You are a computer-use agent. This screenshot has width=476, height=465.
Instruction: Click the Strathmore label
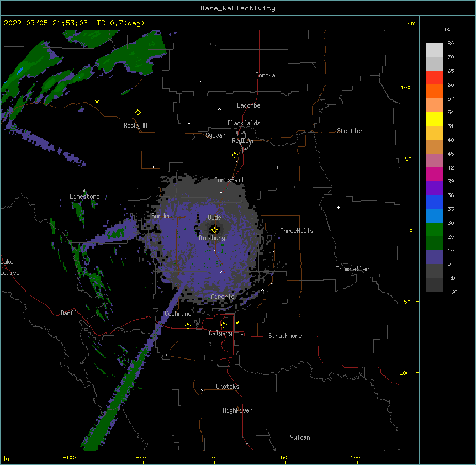(x=285, y=336)
